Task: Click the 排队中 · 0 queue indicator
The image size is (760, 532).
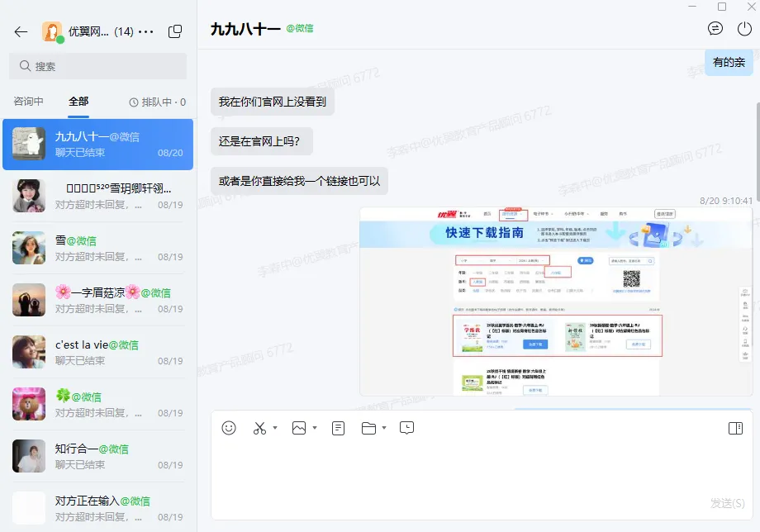Action: pyautogui.click(x=158, y=102)
